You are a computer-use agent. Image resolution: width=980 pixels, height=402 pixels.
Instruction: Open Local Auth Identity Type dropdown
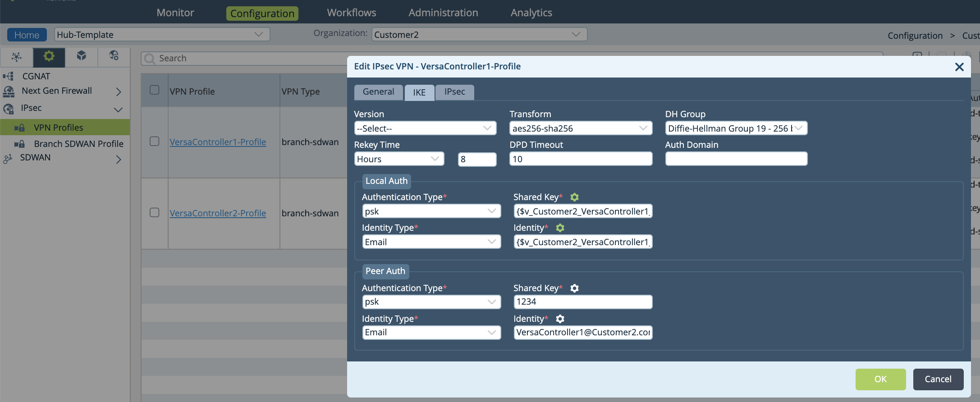pos(431,242)
